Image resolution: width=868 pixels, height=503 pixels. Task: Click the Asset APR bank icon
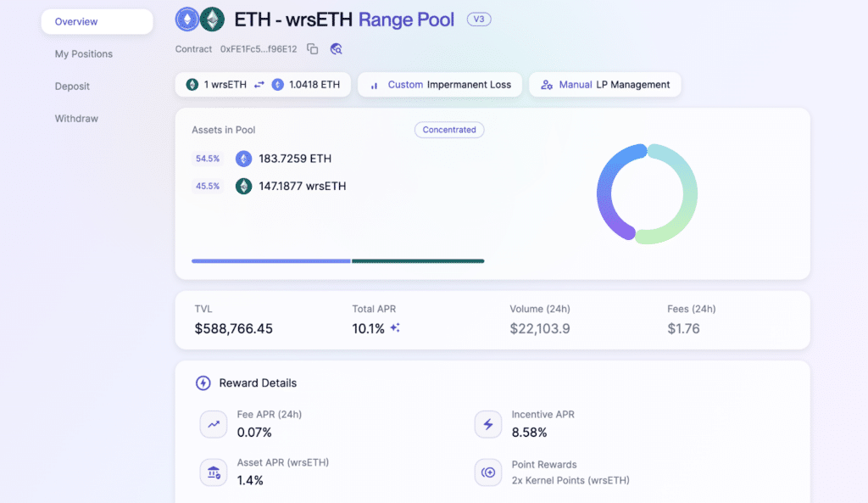(x=214, y=472)
